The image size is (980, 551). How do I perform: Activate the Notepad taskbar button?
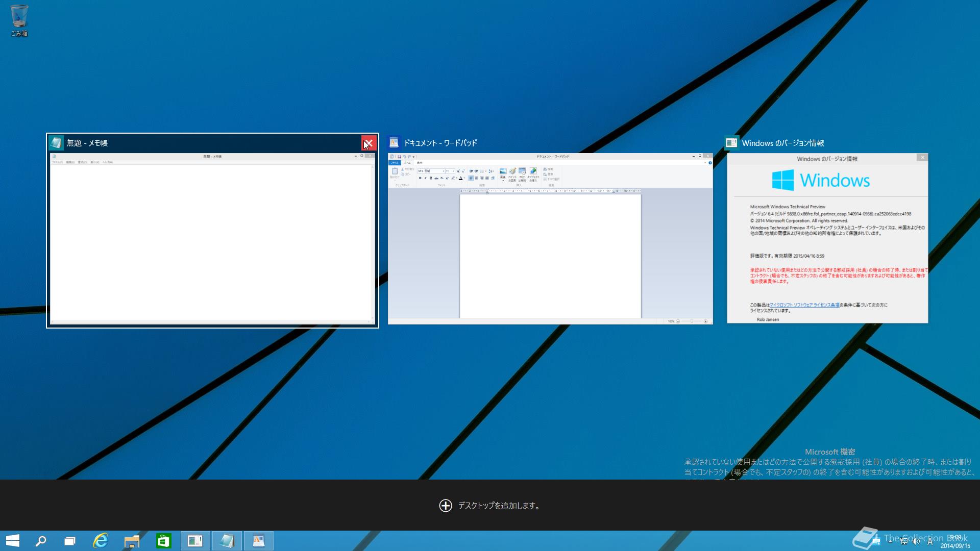click(227, 541)
